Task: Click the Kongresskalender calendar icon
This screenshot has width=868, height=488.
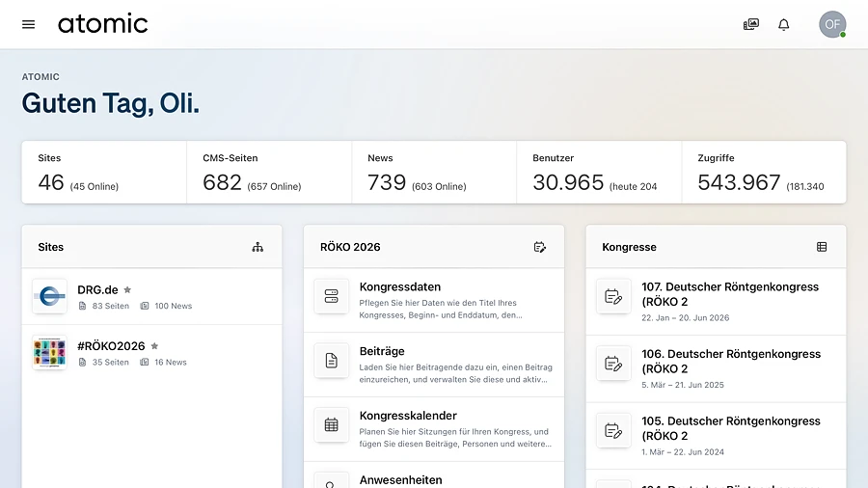Action: pos(332,424)
